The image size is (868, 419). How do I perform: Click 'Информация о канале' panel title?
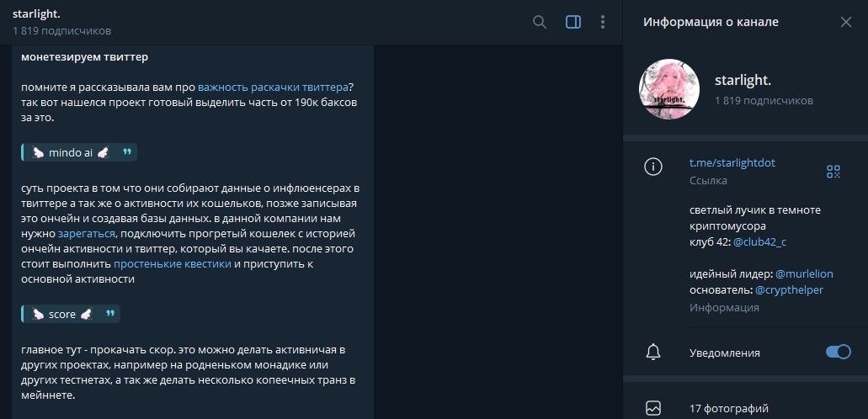coord(711,22)
